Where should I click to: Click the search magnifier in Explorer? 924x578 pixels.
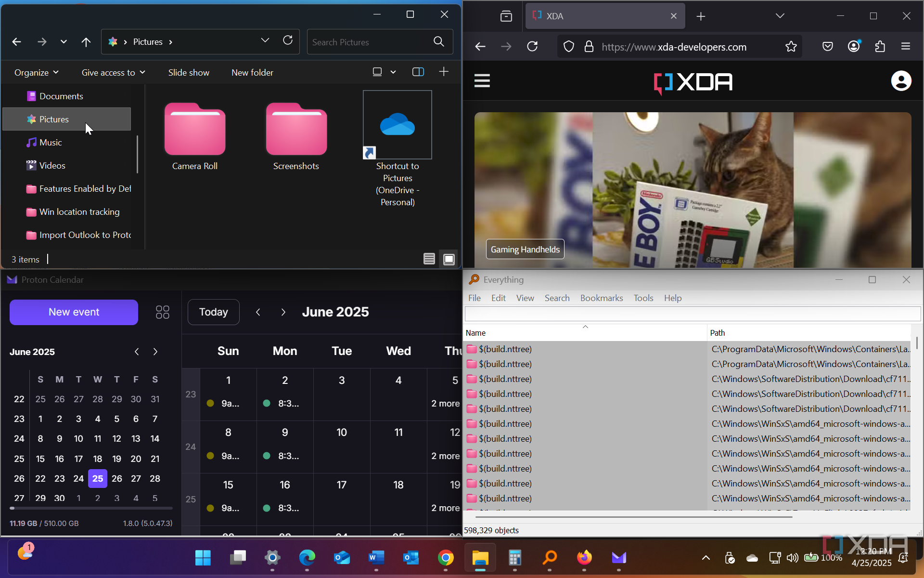(x=439, y=42)
